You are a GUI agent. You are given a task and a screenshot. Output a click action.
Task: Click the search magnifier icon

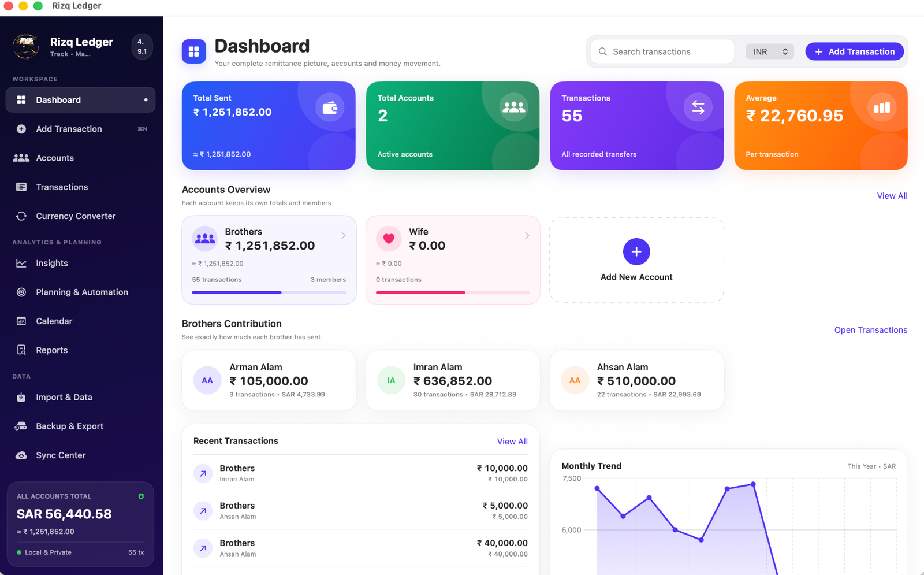click(x=602, y=51)
